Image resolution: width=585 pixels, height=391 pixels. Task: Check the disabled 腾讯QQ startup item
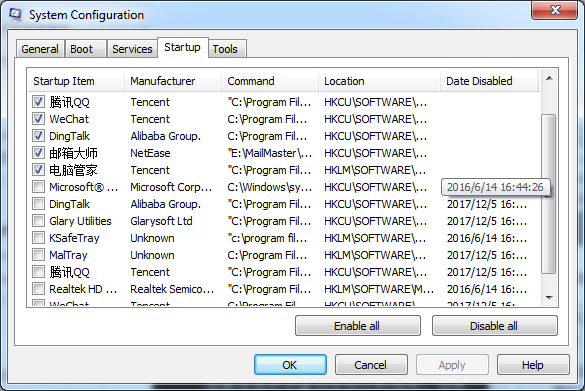pos(38,272)
